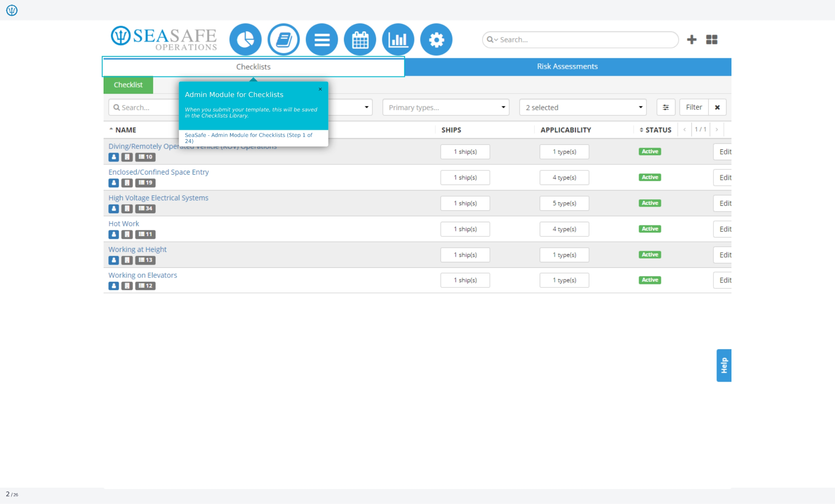This screenshot has height=504, width=835.
Task: Open the Hot Work checklist link
Action: (124, 224)
